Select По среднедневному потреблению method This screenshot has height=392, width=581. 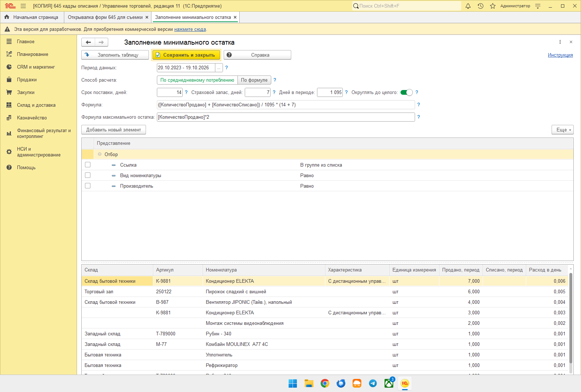[x=197, y=80]
